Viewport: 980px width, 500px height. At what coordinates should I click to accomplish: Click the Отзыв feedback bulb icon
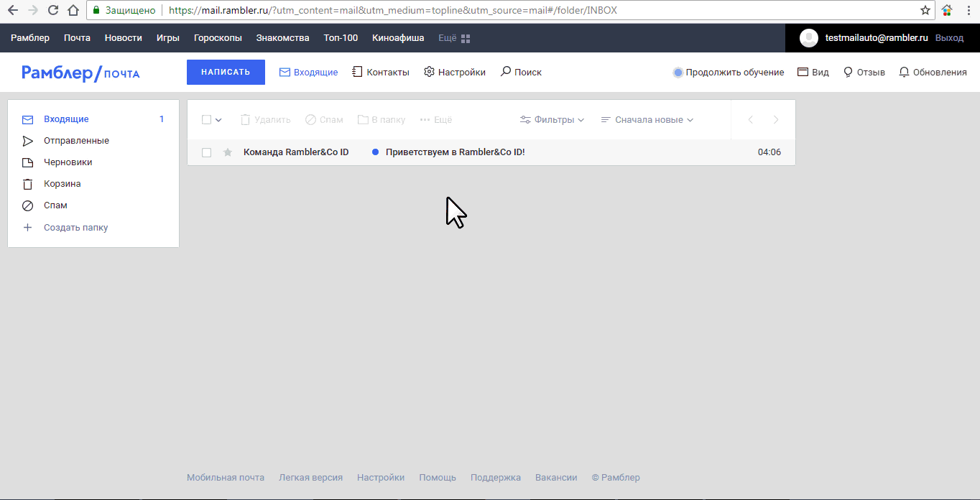click(x=848, y=72)
